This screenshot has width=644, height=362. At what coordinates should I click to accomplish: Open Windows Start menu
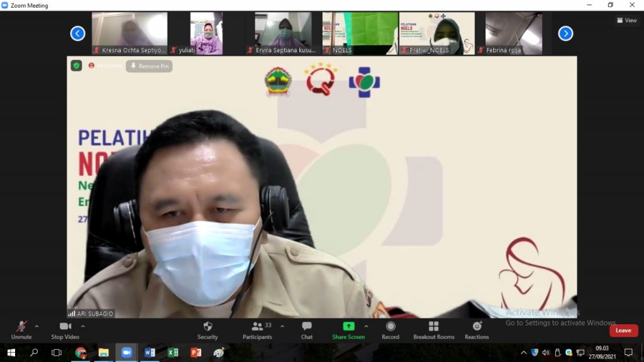[x=11, y=353]
